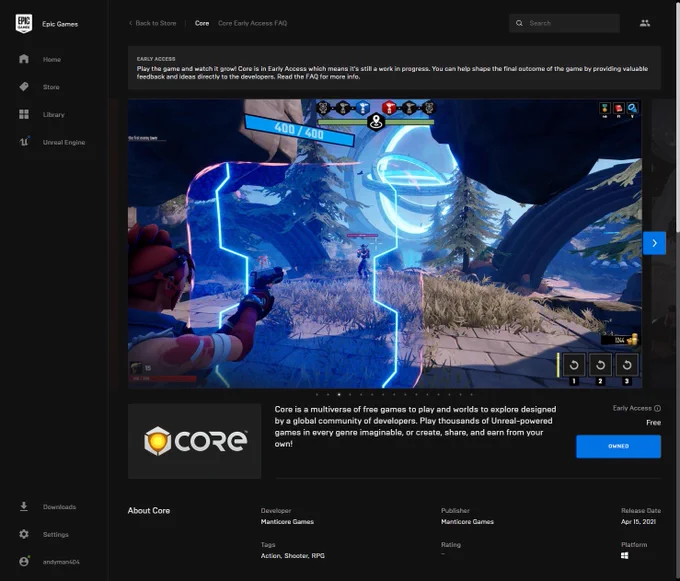
Task: Click the Epic Games logo
Action: (x=23, y=23)
